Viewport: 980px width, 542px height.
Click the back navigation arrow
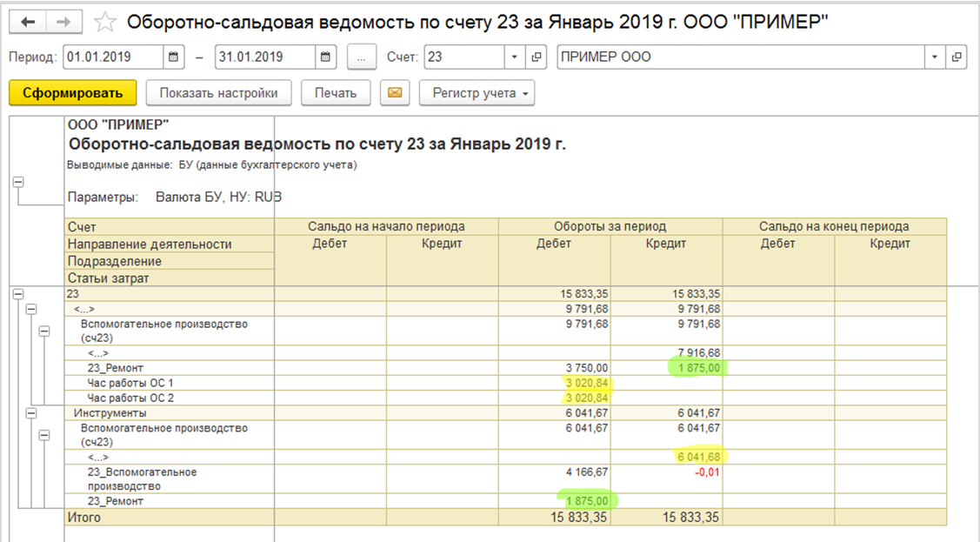(29, 21)
